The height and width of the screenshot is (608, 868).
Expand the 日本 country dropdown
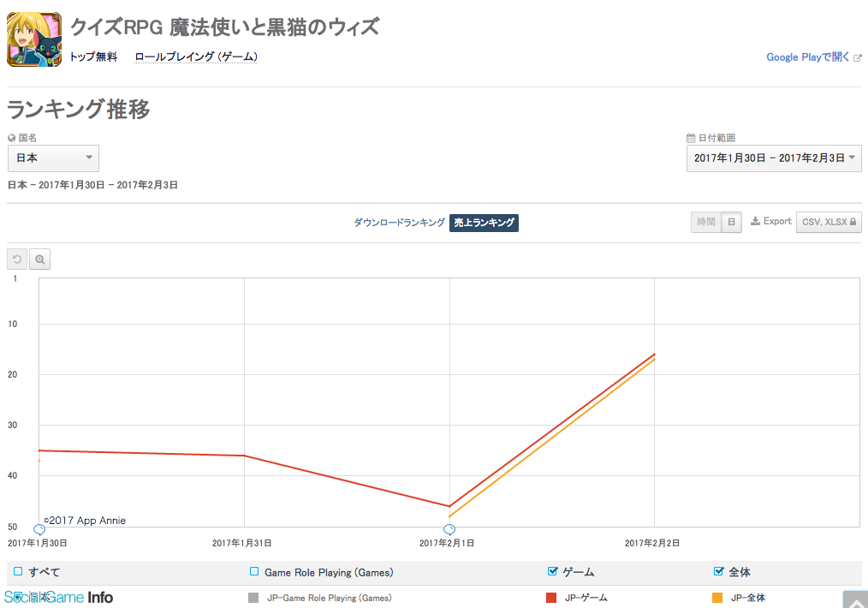(x=53, y=158)
